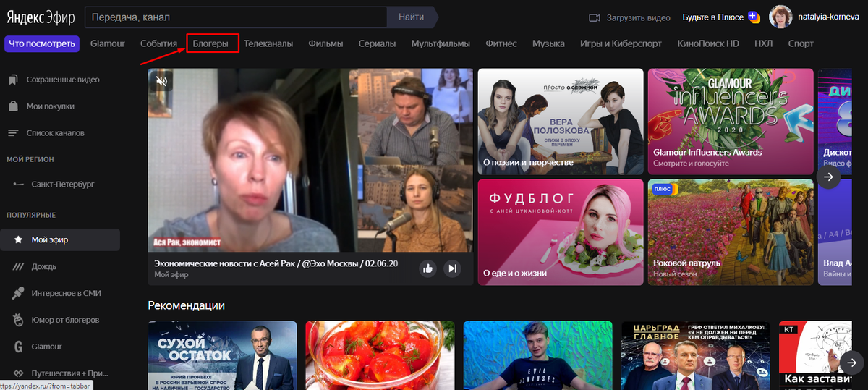Open Glamour Influencers Awards card
This screenshot has width=868, height=390.
click(730, 122)
